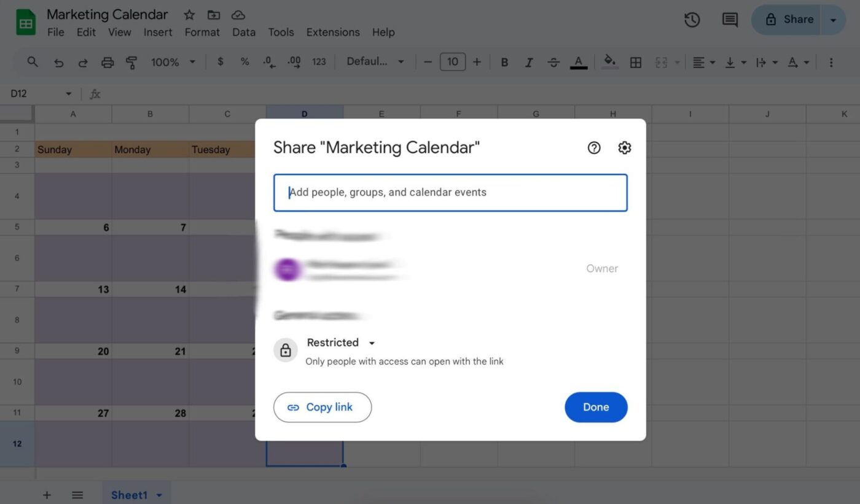Open the comments icon in header

click(x=730, y=20)
